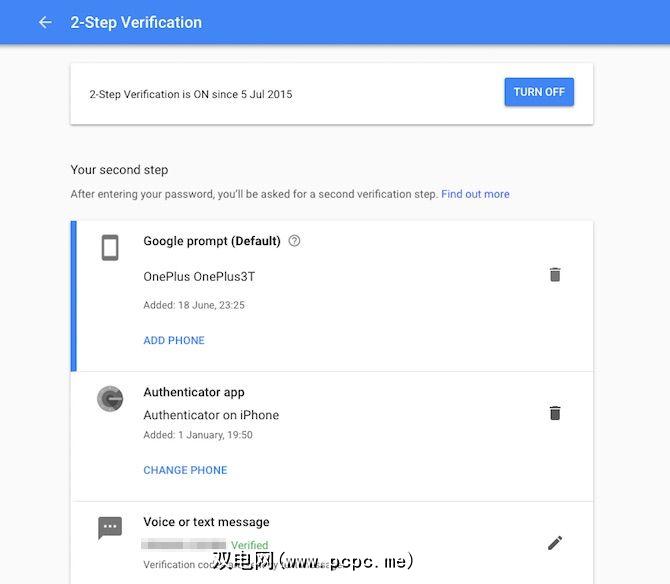Click the message bubble icon
Screen dimensions: 670x584
click(110, 528)
